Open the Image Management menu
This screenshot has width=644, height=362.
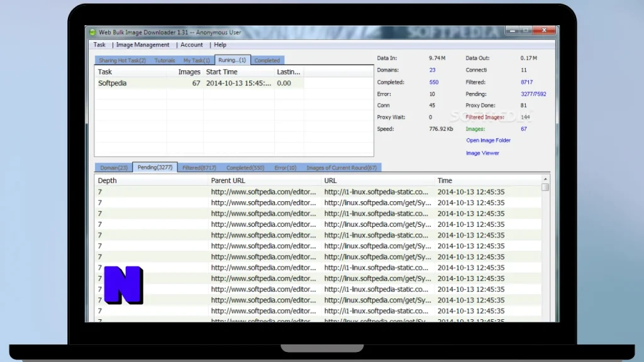coord(143,45)
